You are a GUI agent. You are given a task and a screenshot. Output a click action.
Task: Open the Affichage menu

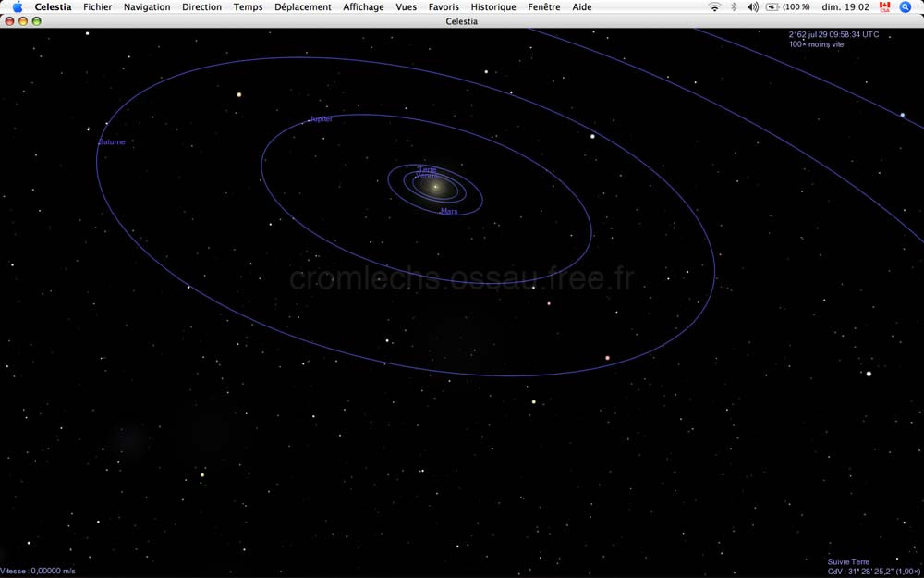coord(363,7)
